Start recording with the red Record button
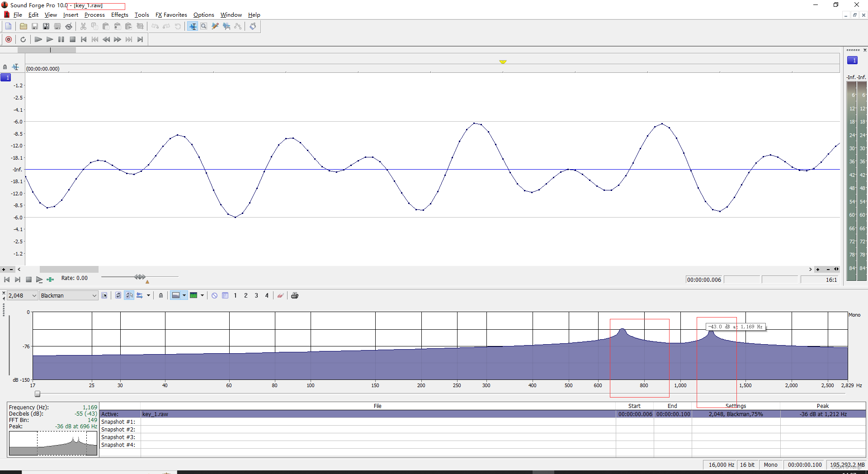 coord(9,39)
